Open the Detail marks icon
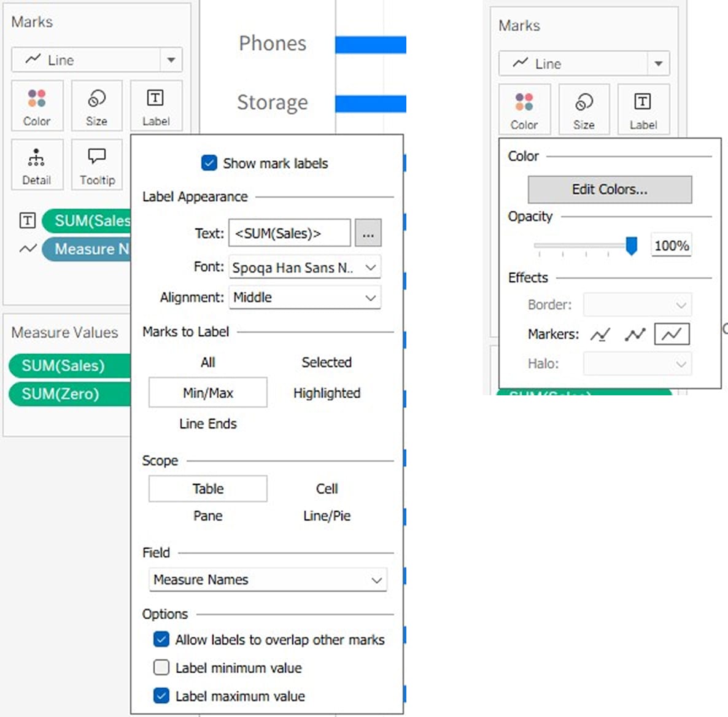The width and height of the screenshot is (728, 717). pyautogui.click(x=37, y=165)
